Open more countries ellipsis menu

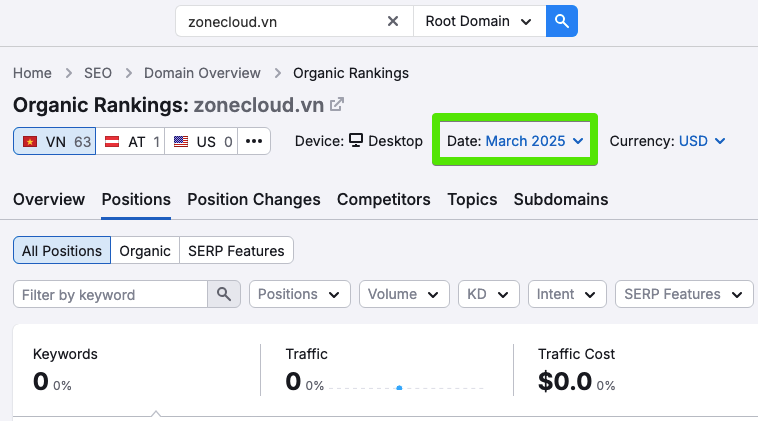coord(254,141)
